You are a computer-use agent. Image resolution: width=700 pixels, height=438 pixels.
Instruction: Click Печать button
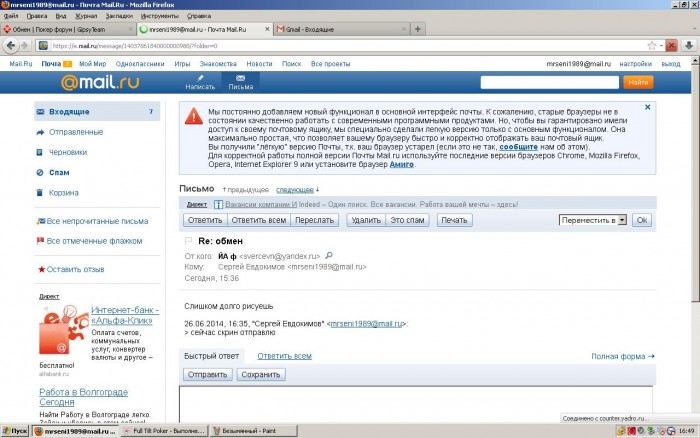(454, 220)
